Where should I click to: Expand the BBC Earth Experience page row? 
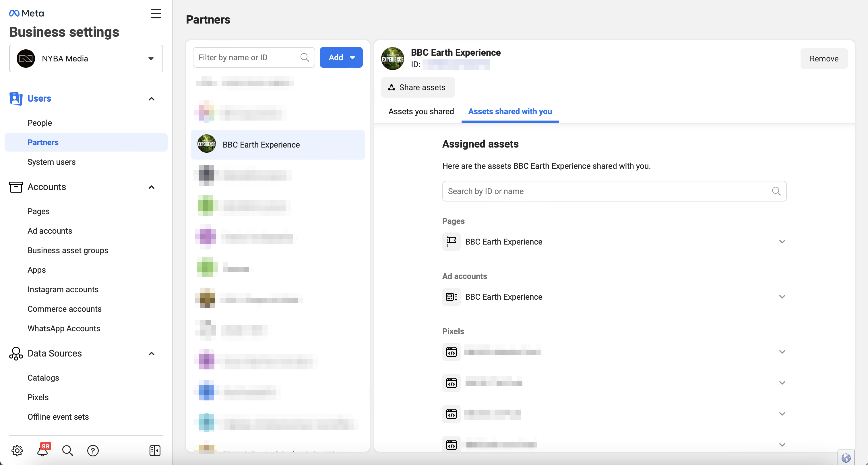point(782,242)
